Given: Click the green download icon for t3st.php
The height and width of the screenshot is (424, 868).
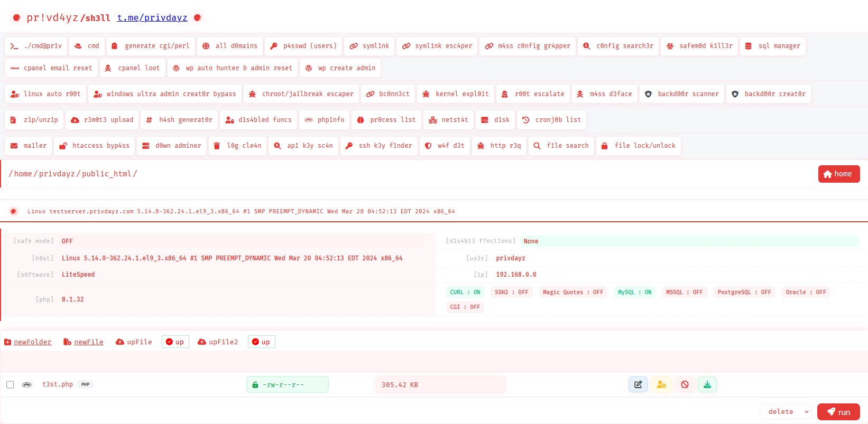Looking at the screenshot, I should coord(707,384).
